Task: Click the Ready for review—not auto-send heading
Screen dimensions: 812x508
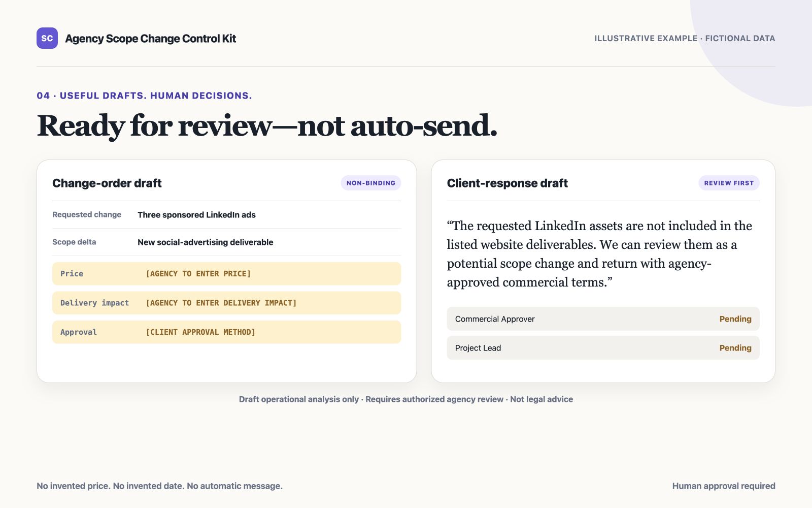Action: click(267, 125)
